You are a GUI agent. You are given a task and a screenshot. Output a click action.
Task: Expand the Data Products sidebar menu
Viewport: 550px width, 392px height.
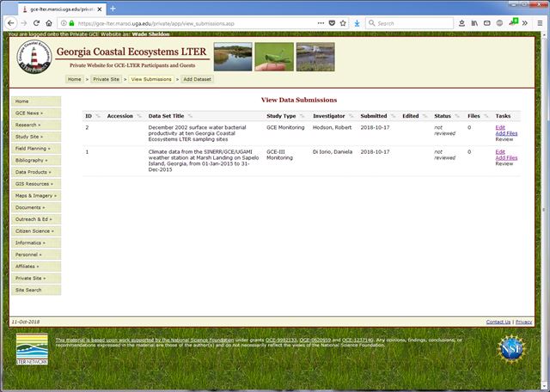point(36,172)
